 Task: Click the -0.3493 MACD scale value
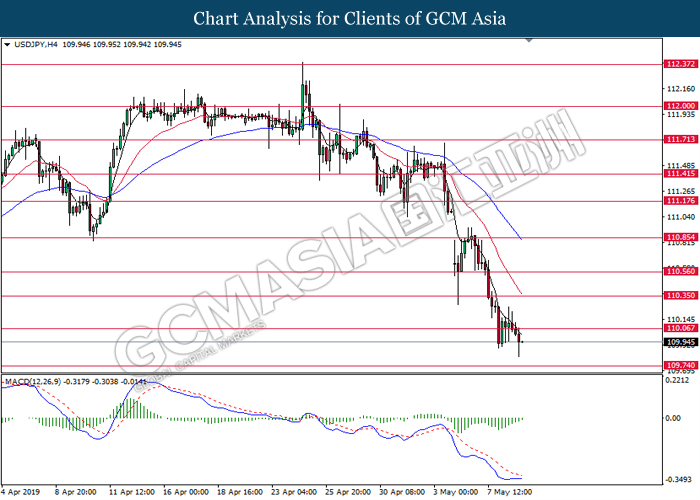coord(677,480)
